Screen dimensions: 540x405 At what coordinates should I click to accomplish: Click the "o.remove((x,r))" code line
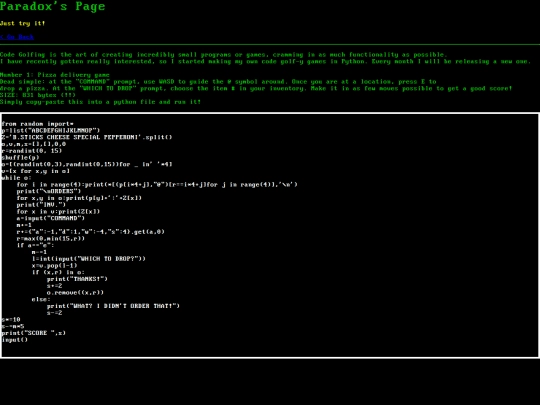click(75, 292)
